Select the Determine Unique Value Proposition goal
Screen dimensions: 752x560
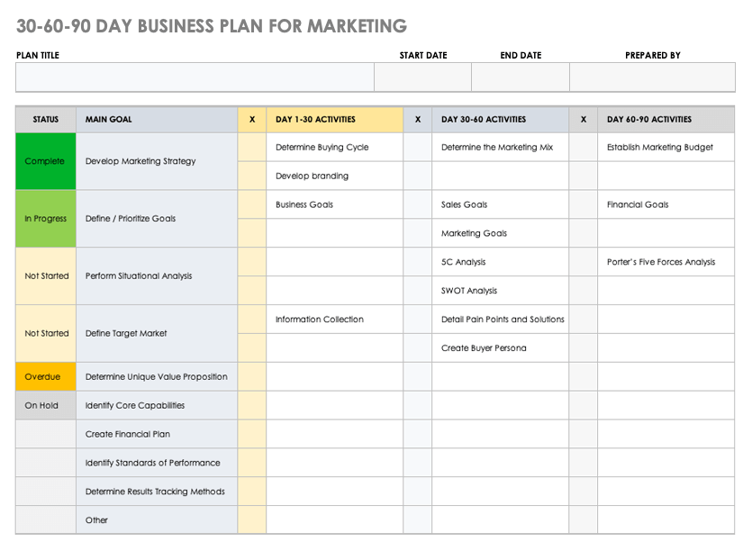coord(157,377)
